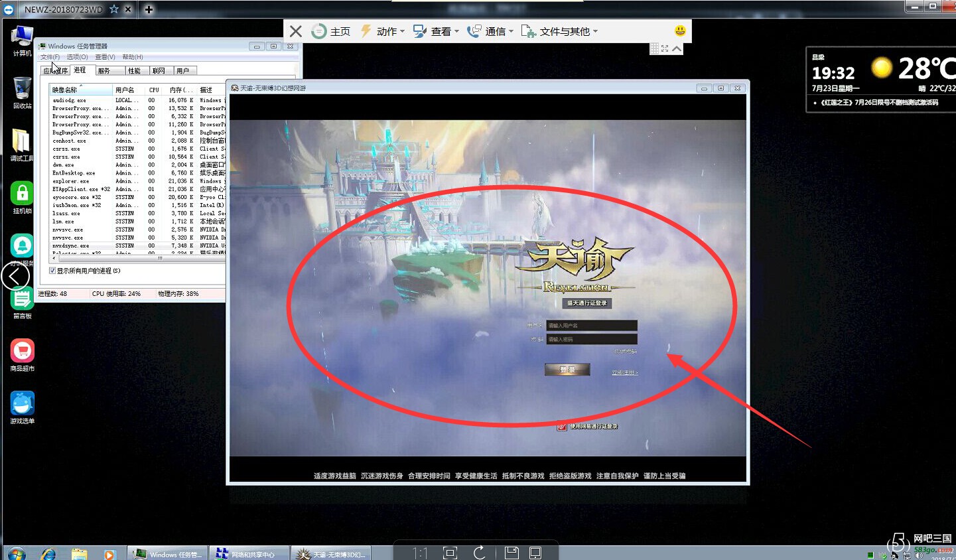Click the round back arrow button at left edge
Viewport: 956px width, 560px height.
[15, 276]
